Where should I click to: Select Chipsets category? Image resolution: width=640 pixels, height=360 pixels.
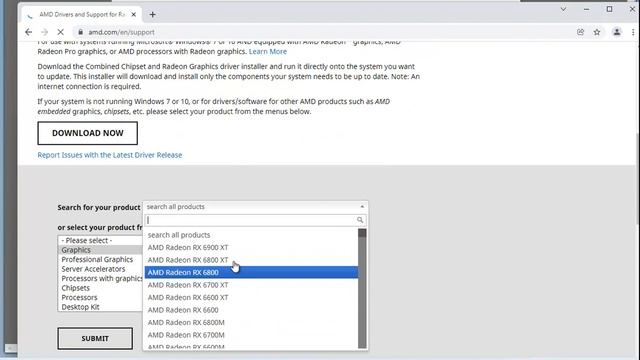[100, 288]
